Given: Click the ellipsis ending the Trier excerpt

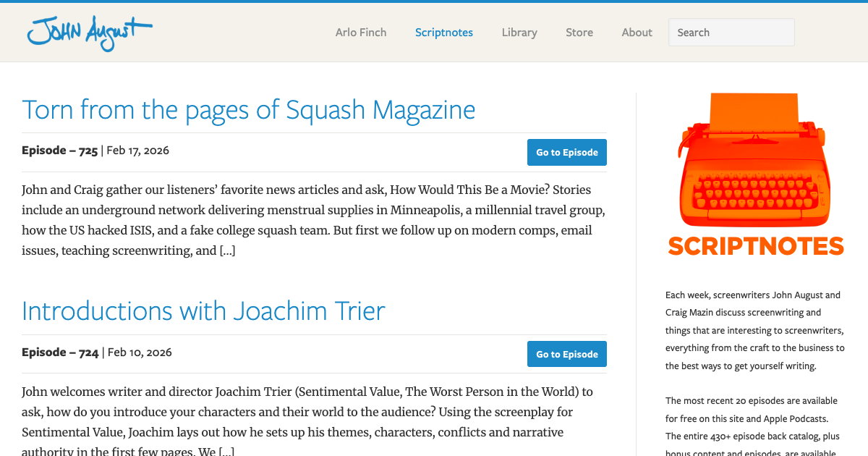Looking at the screenshot, I should 226,452.
